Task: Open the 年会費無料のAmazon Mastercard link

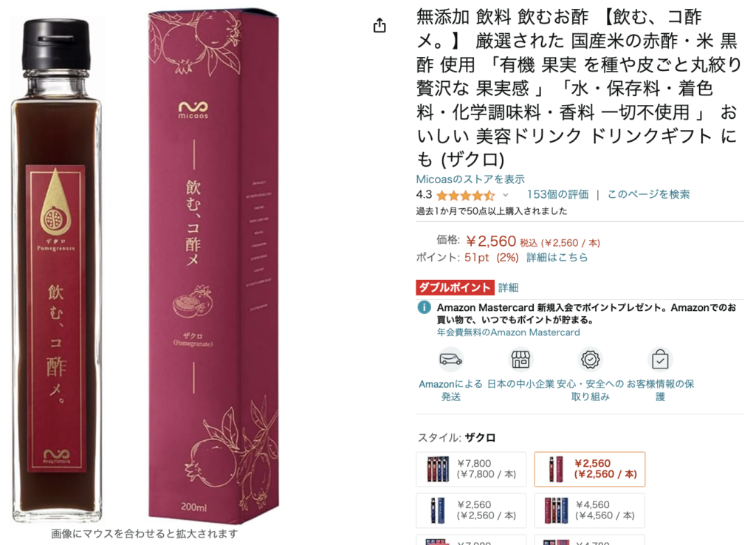Action: coord(508,332)
